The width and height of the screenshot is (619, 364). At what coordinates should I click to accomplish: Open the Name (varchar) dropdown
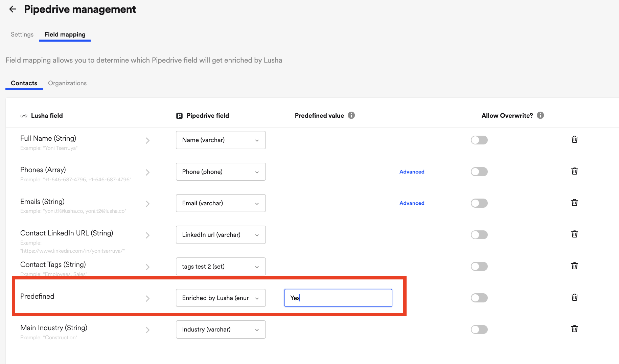coord(221,140)
